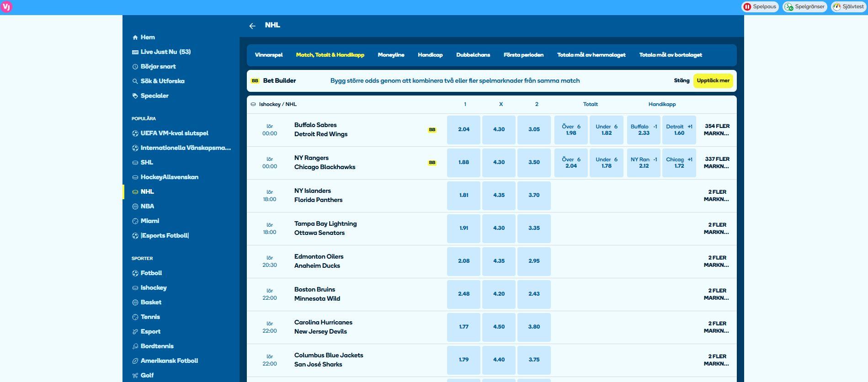The width and height of the screenshot is (868, 382).
Task: Open the Första perioden tab
Action: [523, 55]
